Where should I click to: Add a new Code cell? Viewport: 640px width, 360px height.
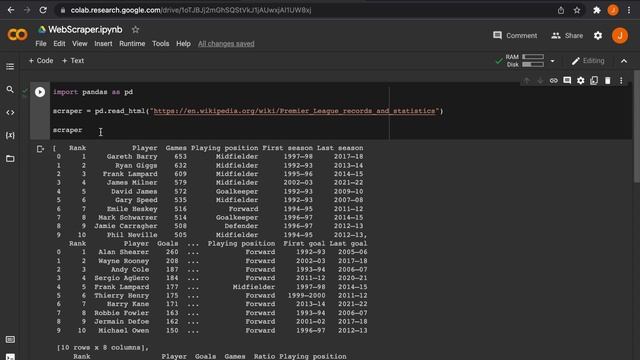[41, 61]
